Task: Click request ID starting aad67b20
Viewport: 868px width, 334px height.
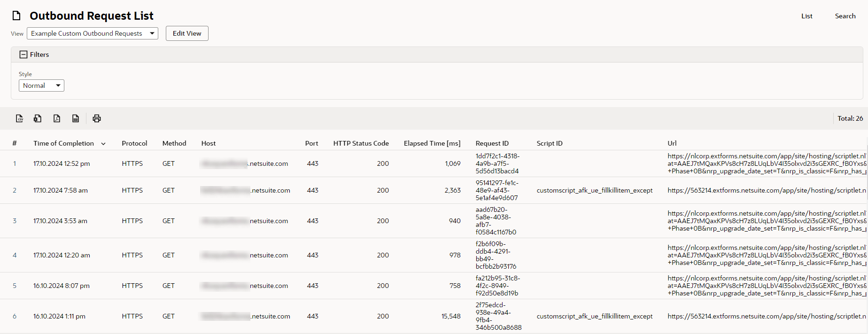Action: pyautogui.click(x=496, y=221)
